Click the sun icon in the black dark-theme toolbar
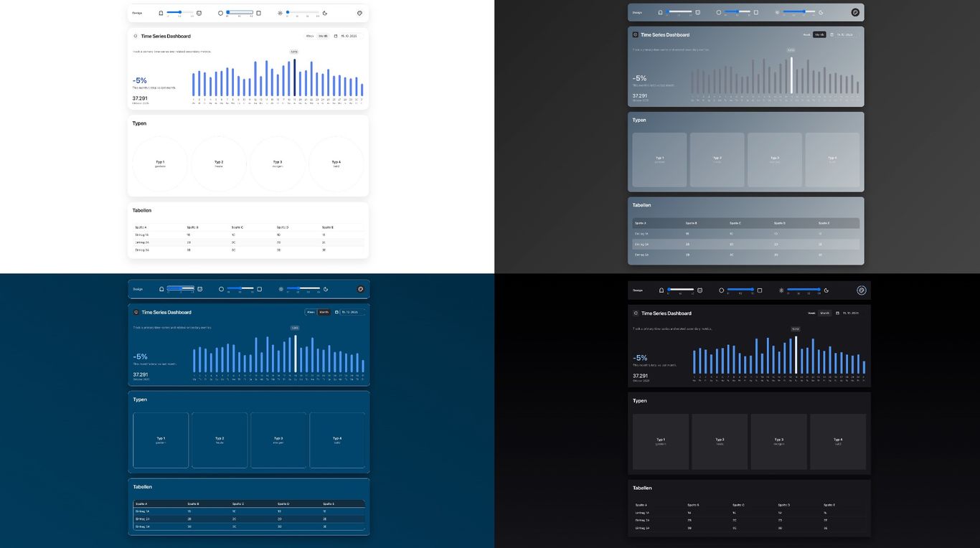The image size is (980, 548). pyautogui.click(x=781, y=290)
